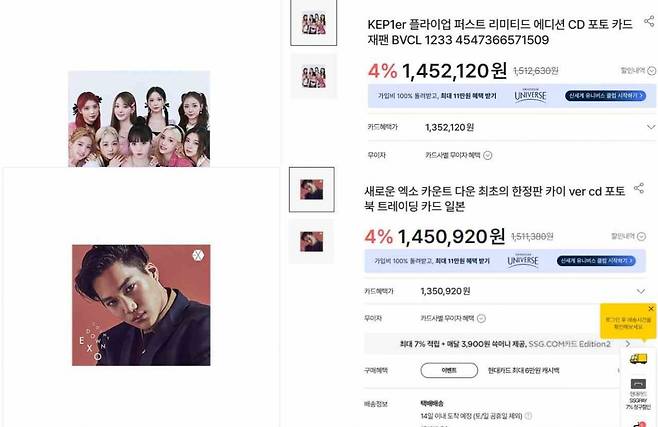Image resolution: width=658 pixels, height=427 pixels.
Task: Open the SSGPAY card discount side icon
Action: pos(638,393)
